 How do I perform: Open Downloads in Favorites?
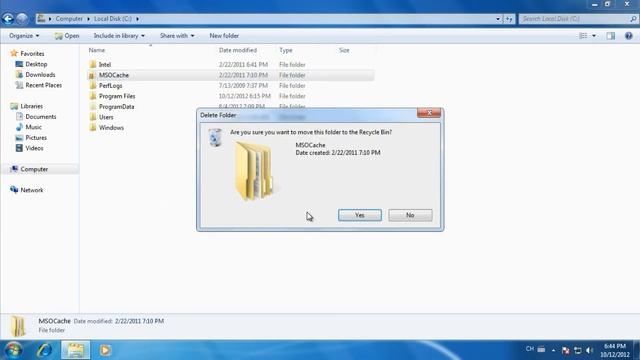click(x=40, y=75)
